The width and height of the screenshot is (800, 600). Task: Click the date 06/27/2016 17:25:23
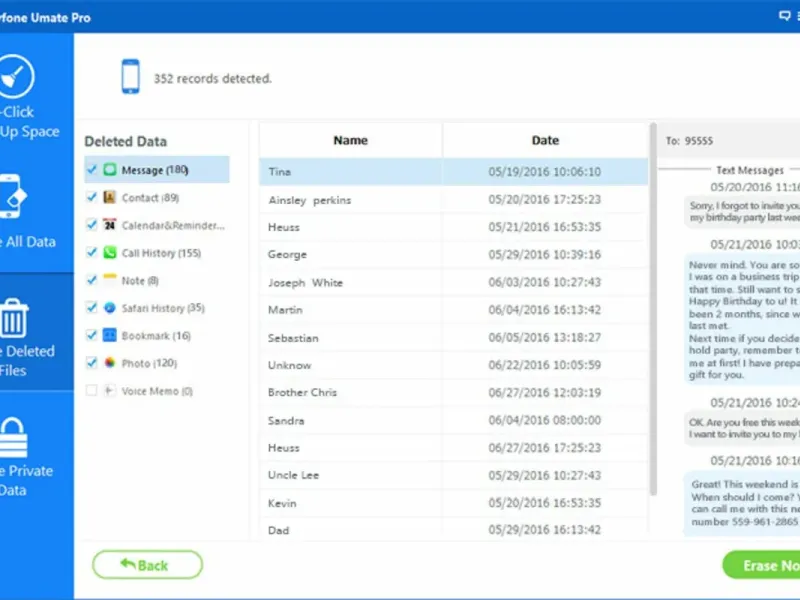click(544, 448)
